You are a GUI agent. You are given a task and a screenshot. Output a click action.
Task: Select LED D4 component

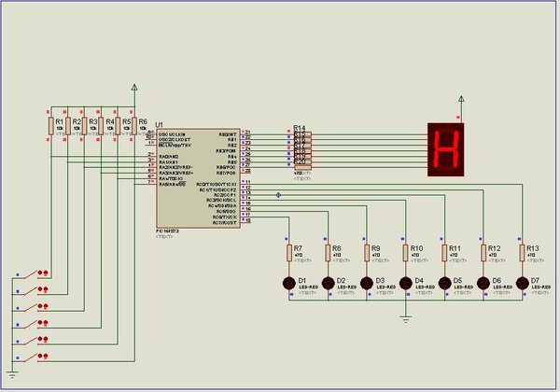(x=406, y=284)
